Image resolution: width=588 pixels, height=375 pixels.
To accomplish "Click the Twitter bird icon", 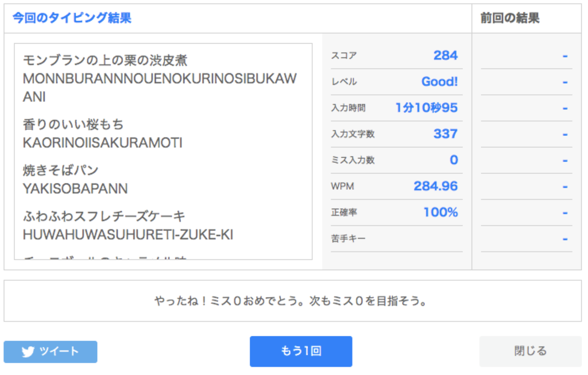I will (x=28, y=352).
